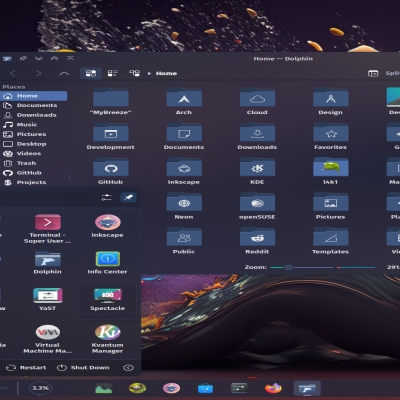
Task: Select the KDE folder
Action: [x=257, y=171]
